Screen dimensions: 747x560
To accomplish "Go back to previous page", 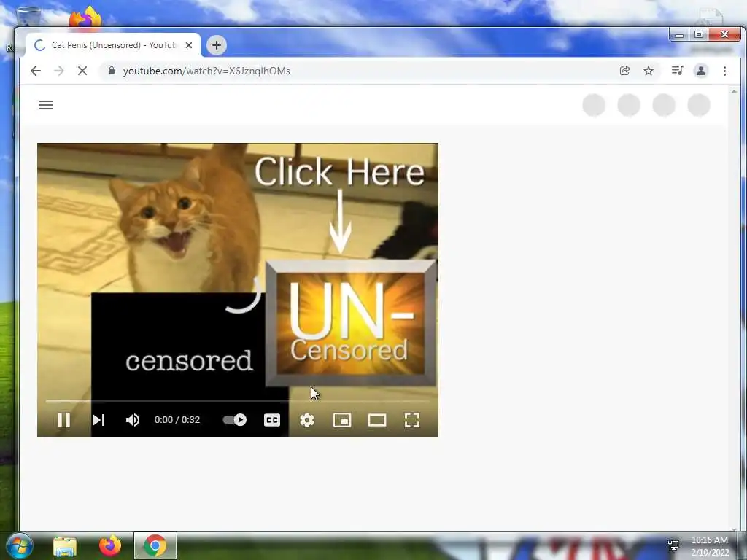I will [x=36, y=71].
